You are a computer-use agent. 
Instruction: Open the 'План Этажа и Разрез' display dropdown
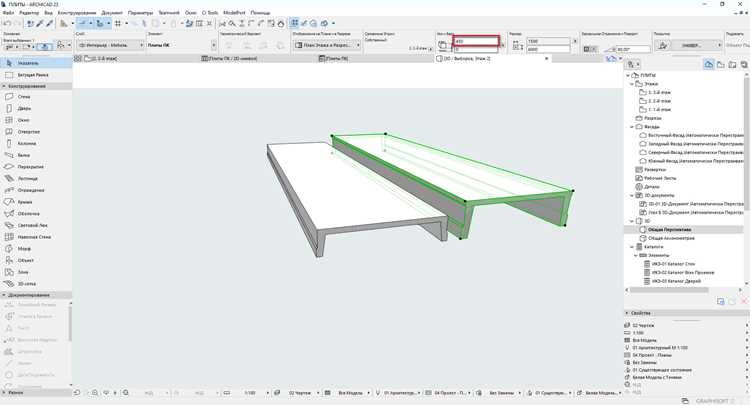pos(327,45)
